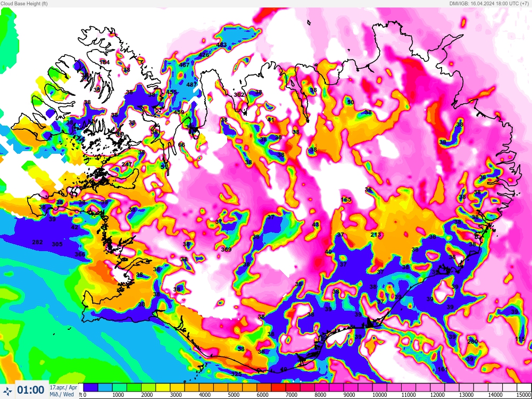Click the 426 cloud base value on map
This screenshot has height=399, width=532.
[x=204, y=55]
